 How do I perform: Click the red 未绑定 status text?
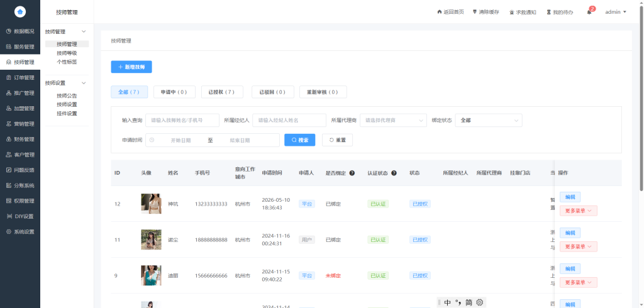pyautogui.click(x=333, y=275)
